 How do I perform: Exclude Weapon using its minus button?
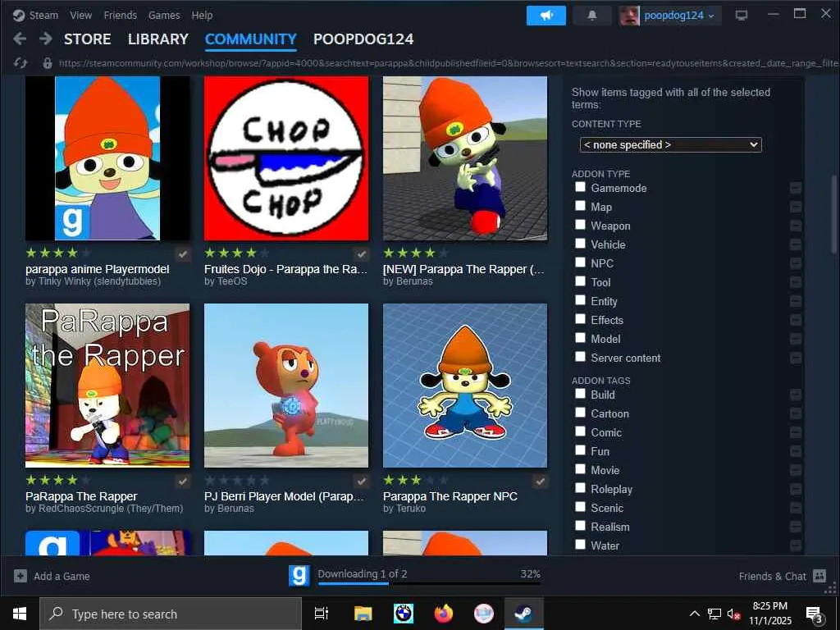coord(796,226)
